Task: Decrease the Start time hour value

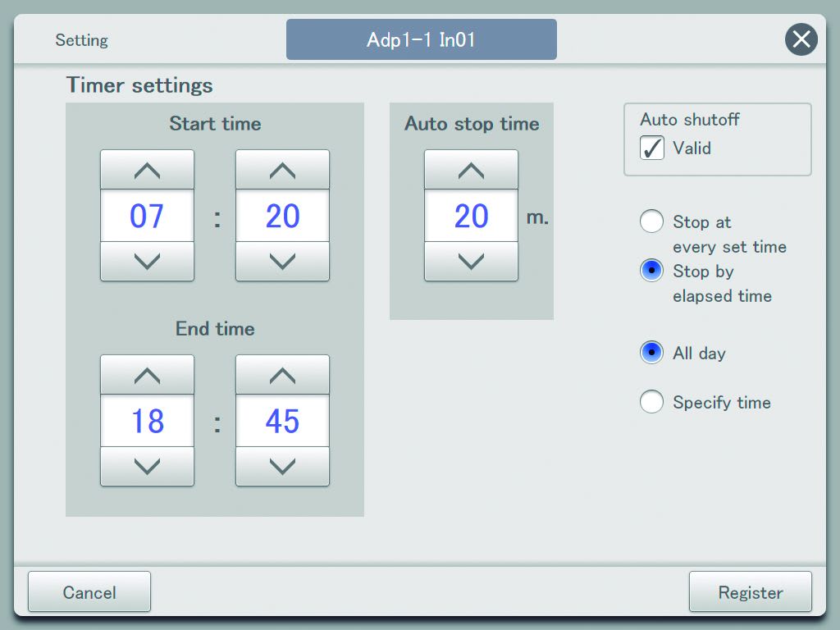Action: pyautogui.click(x=147, y=262)
